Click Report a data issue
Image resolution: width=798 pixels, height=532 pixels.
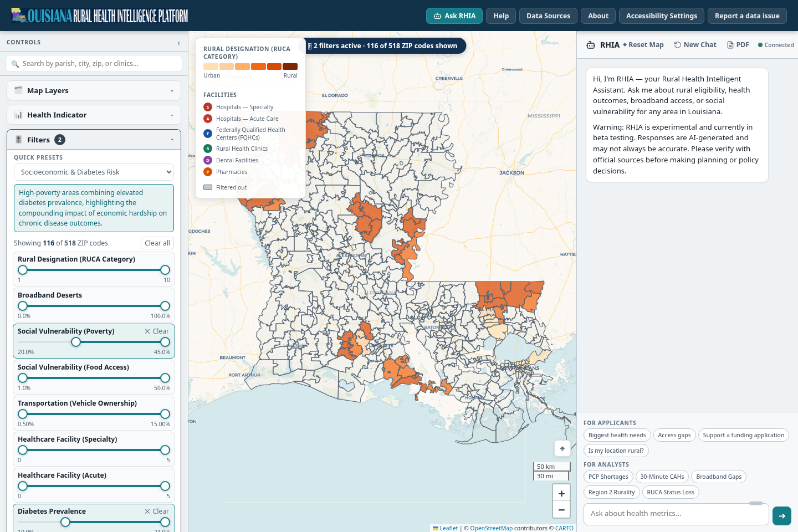pyautogui.click(x=747, y=16)
